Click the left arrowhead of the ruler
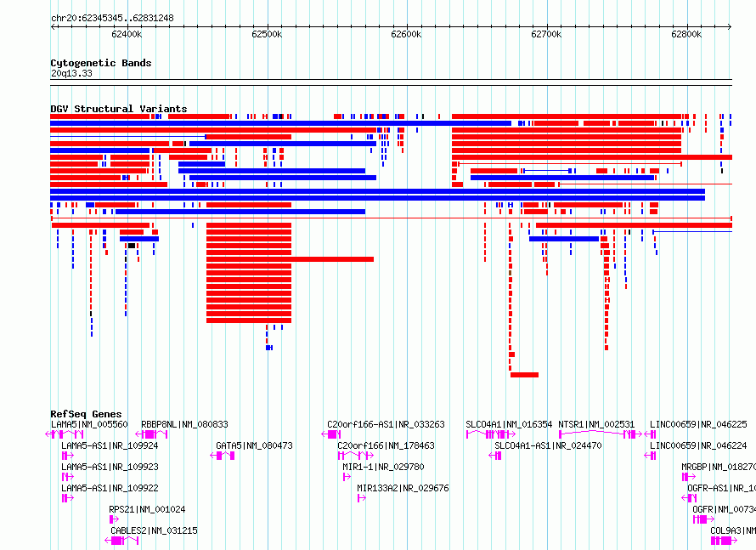This screenshot has height=550, width=756. (x=53, y=27)
